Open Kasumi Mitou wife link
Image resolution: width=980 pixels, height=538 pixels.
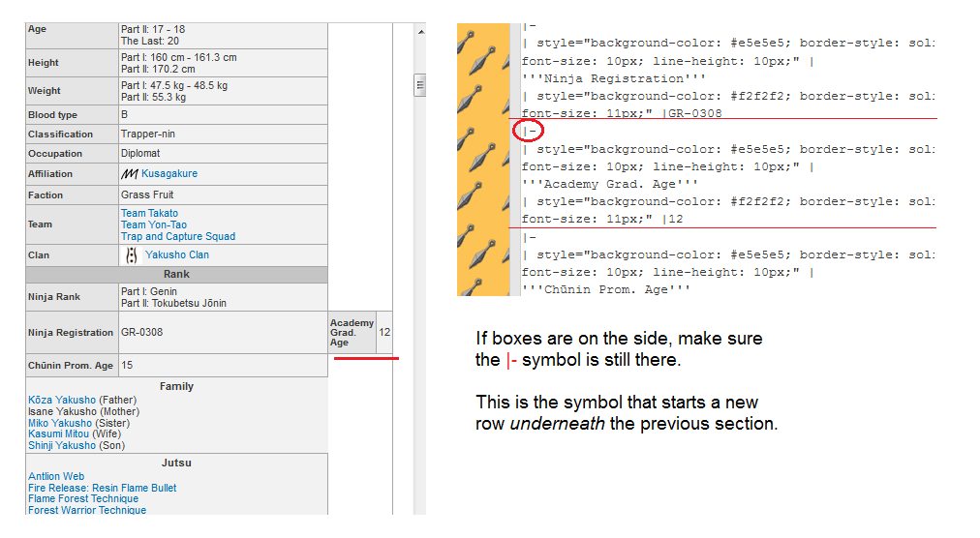(59, 433)
